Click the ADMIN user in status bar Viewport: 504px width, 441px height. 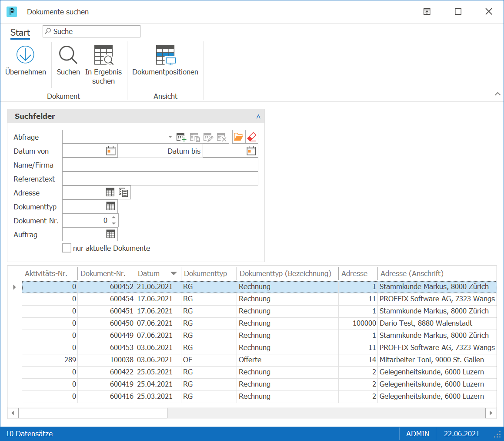[x=417, y=434]
